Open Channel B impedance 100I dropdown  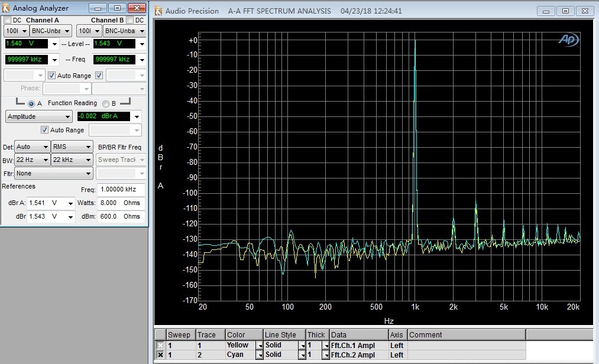[89, 31]
